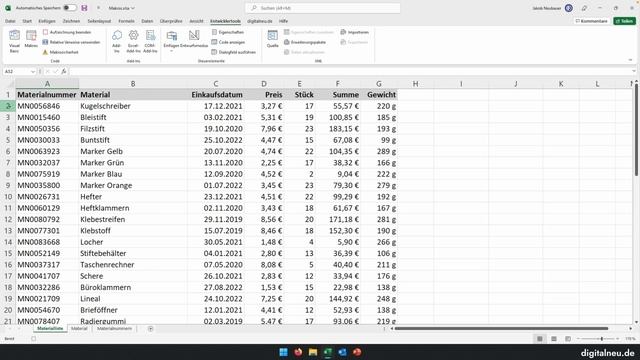Screen dimensions: 640x360
Task: Select row 10 header
Action: pyautogui.click(x=8, y=197)
